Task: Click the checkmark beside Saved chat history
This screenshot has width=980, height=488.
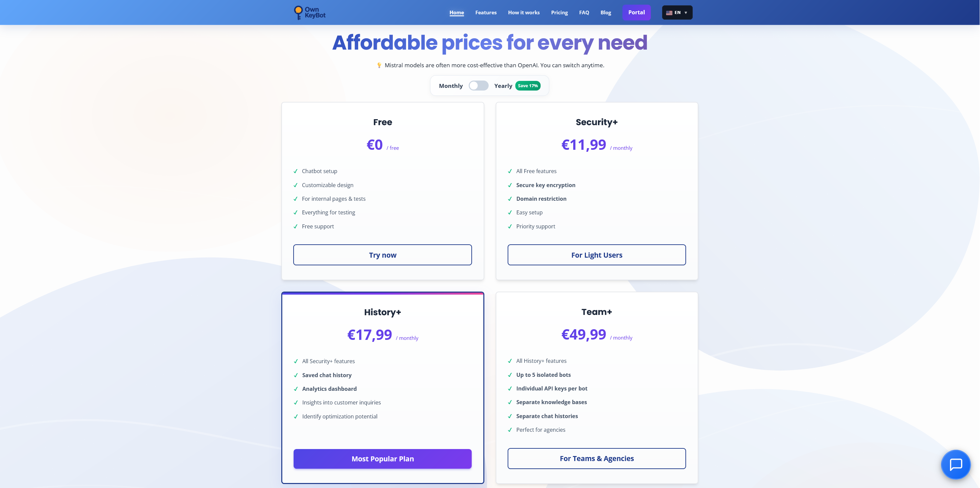Action: (296, 375)
